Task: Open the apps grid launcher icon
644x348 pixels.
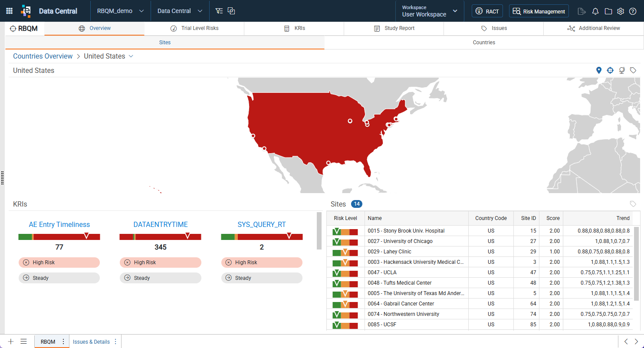Action: point(9,11)
